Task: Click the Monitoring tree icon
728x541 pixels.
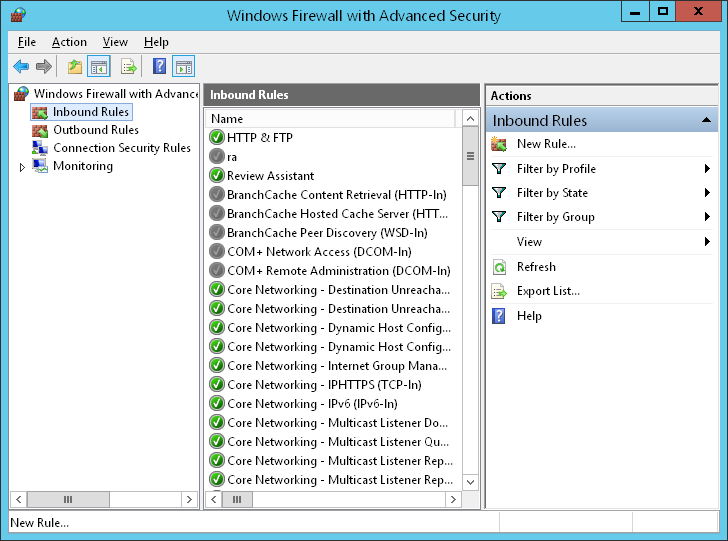Action: pyautogui.click(x=40, y=166)
